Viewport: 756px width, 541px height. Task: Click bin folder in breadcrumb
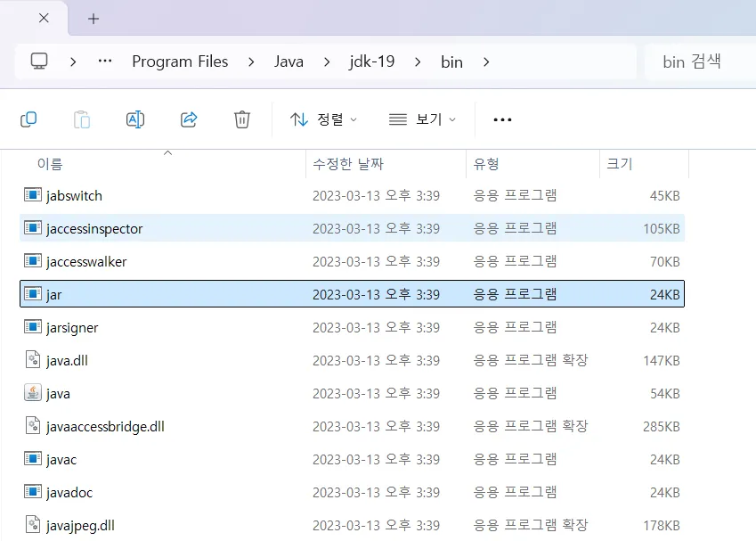click(451, 61)
